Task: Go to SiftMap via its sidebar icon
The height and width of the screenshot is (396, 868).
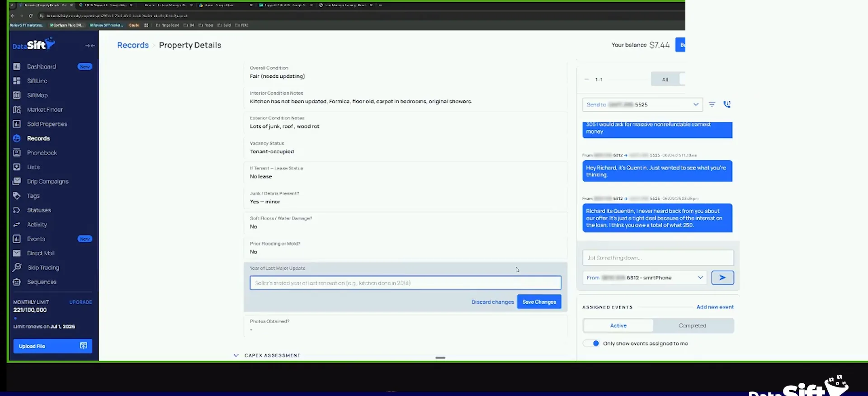Action: tap(17, 95)
